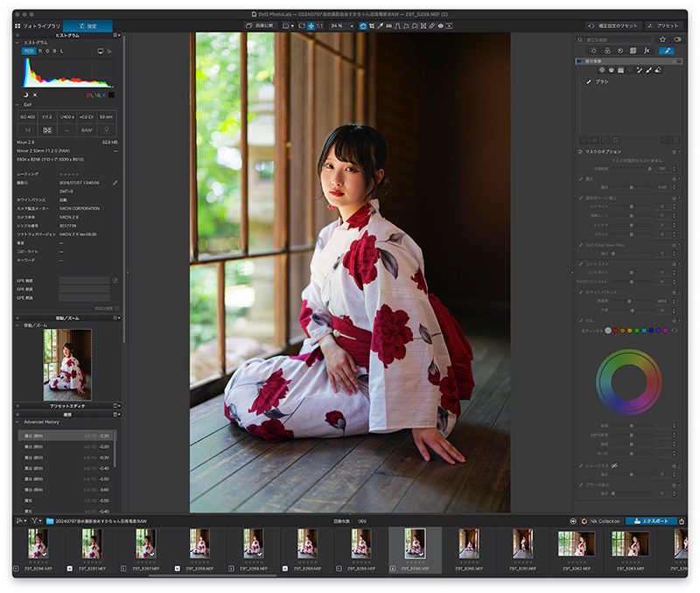Show RGB histogram channel
This screenshot has height=593, width=700.
[x=29, y=51]
